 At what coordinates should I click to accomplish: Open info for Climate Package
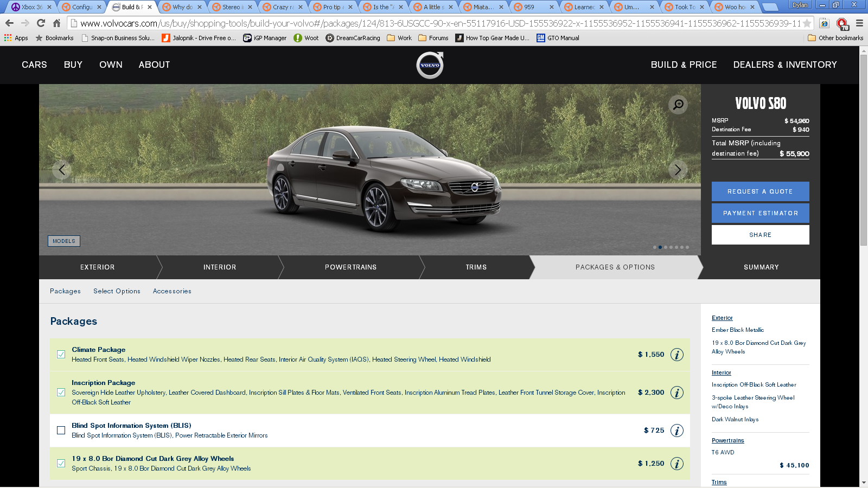pos(676,355)
